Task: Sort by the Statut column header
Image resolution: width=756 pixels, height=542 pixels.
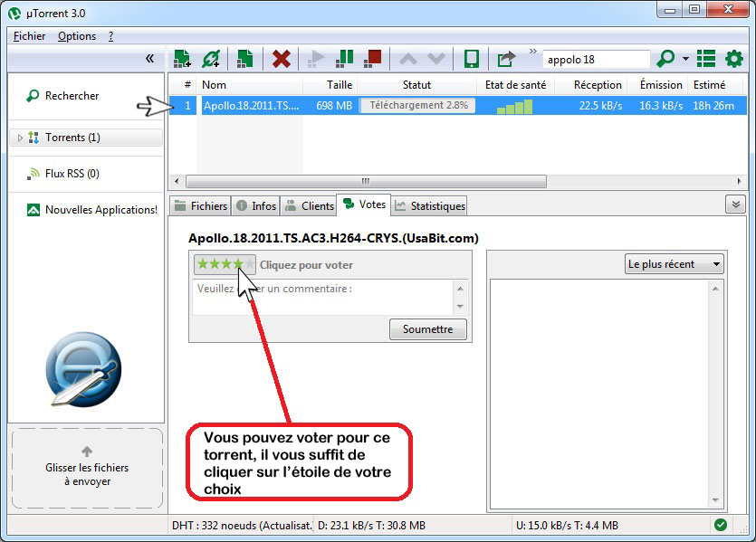Action: click(x=417, y=85)
